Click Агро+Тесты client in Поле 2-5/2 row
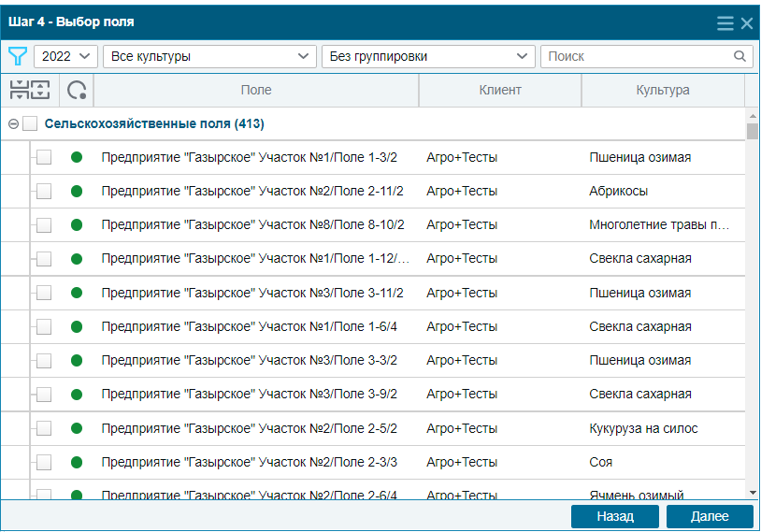Screen dimensions: 761x532 (462, 428)
